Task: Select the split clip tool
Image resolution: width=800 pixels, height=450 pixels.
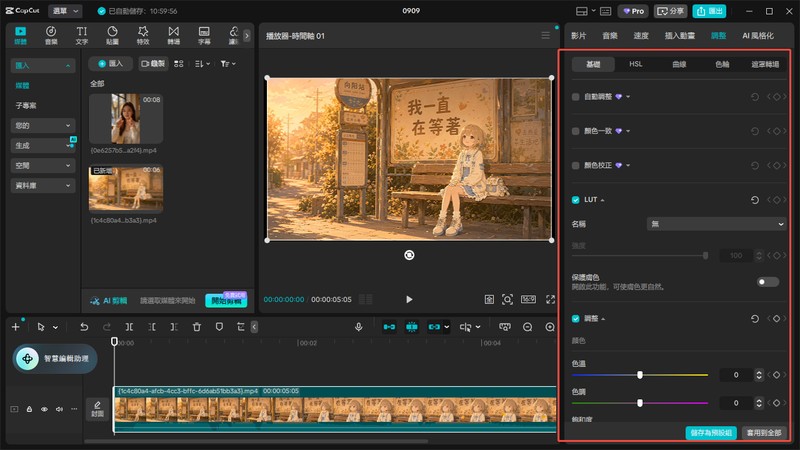Action: [x=129, y=327]
